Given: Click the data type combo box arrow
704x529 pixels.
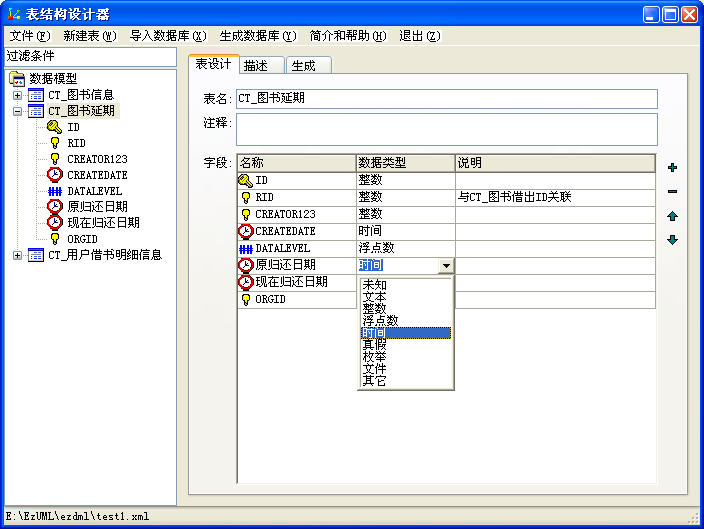Looking at the screenshot, I should (445, 266).
